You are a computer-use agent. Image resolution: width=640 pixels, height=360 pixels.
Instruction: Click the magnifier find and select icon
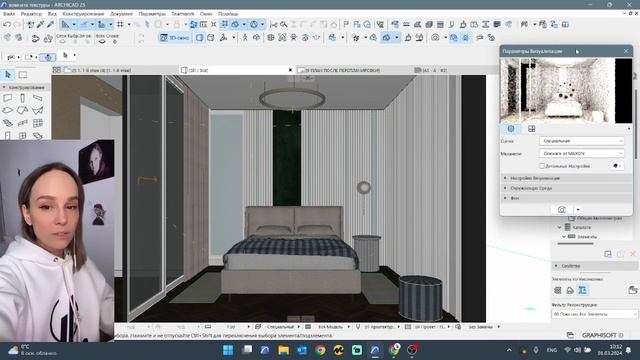(284, 24)
